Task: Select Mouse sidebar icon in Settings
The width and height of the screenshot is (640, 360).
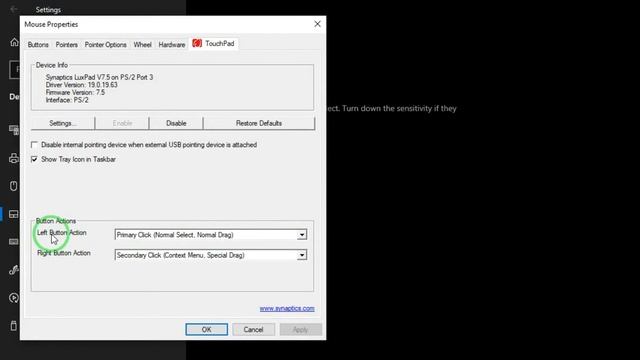Action: (x=13, y=186)
